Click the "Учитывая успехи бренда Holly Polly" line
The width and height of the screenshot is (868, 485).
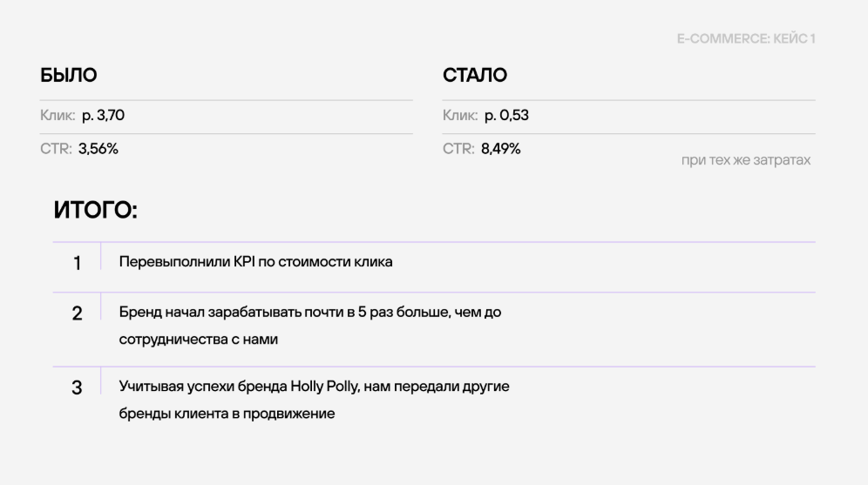click(x=314, y=386)
